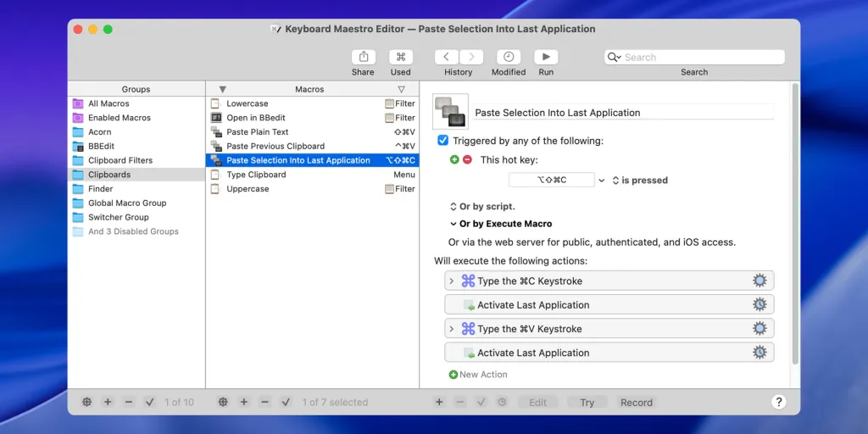Expand the 'Or by Execute Macro' section
Screen dimensions: 868x434
453,224
